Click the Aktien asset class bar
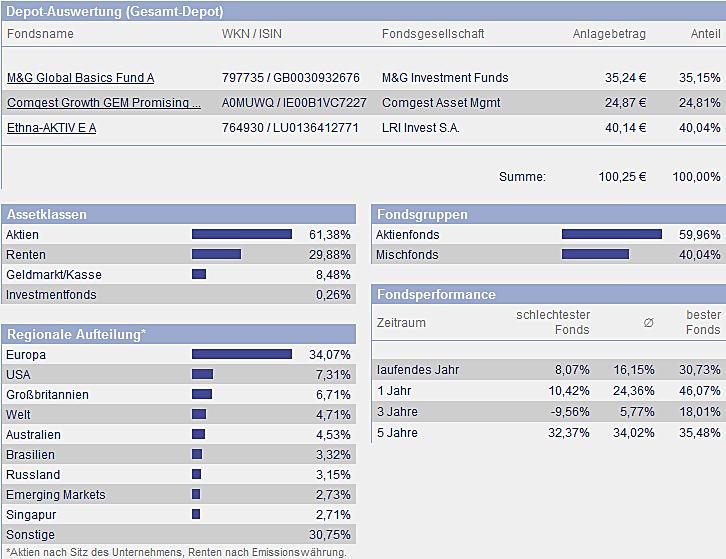The height and width of the screenshot is (559, 726). pyautogui.click(x=241, y=235)
